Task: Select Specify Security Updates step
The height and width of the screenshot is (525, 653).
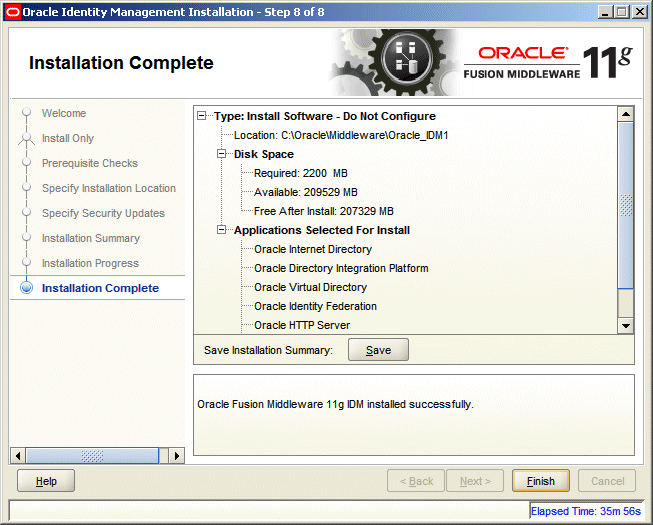Action: point(103,213)
